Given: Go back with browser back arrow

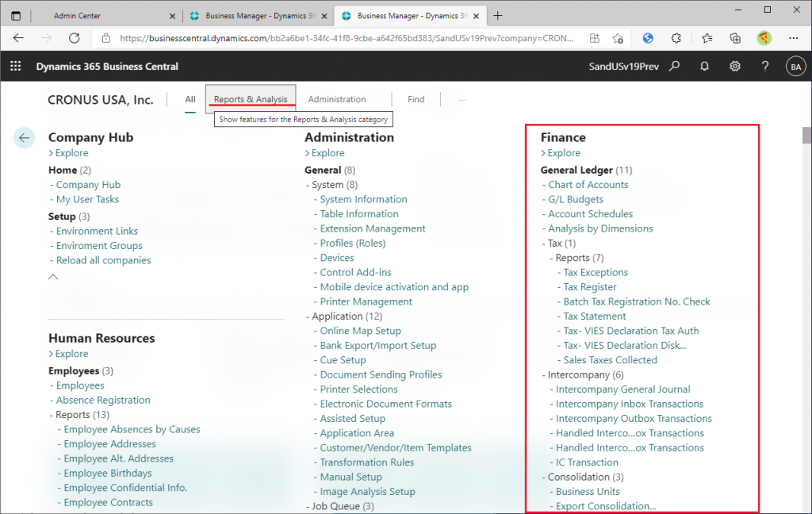Looking at the screenshot, I should (x=19, y=38).
